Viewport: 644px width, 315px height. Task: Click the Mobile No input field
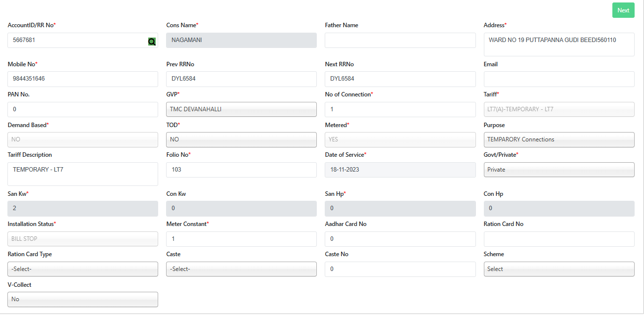(83, 79)
